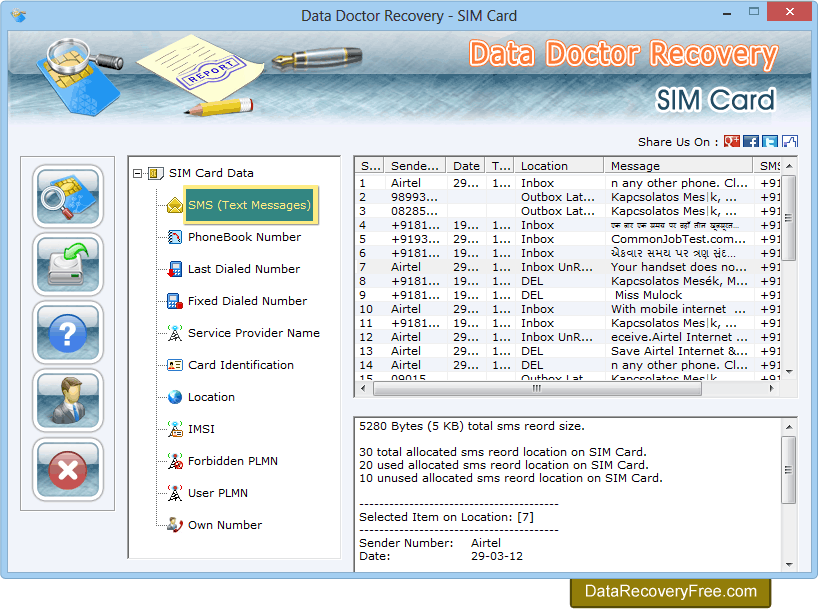Sort by the Message column header
Viewport: 818px width, 609px height.
pyautogui.click(x=679, y=166)
